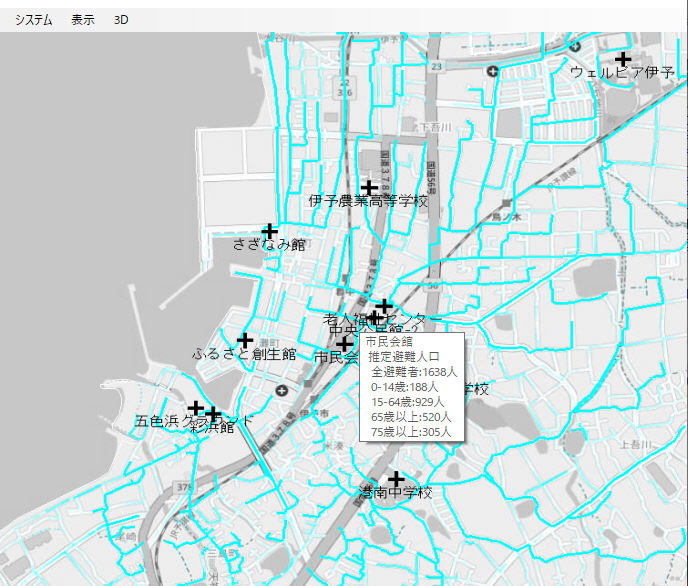Click the 港南中学校 shelter cross marker

[x=396, y=479]
